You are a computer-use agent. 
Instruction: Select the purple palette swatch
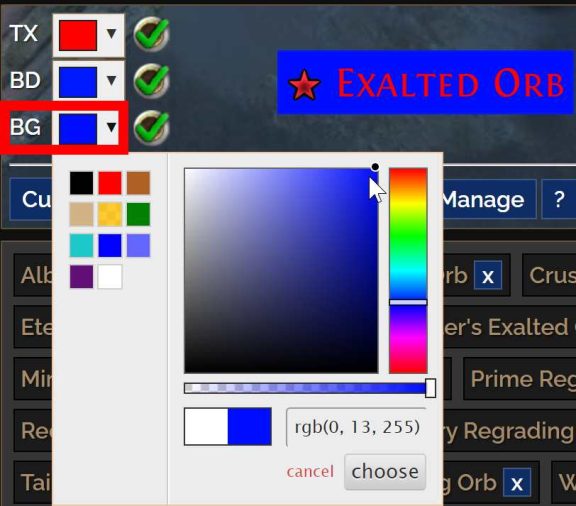[81, 276]
